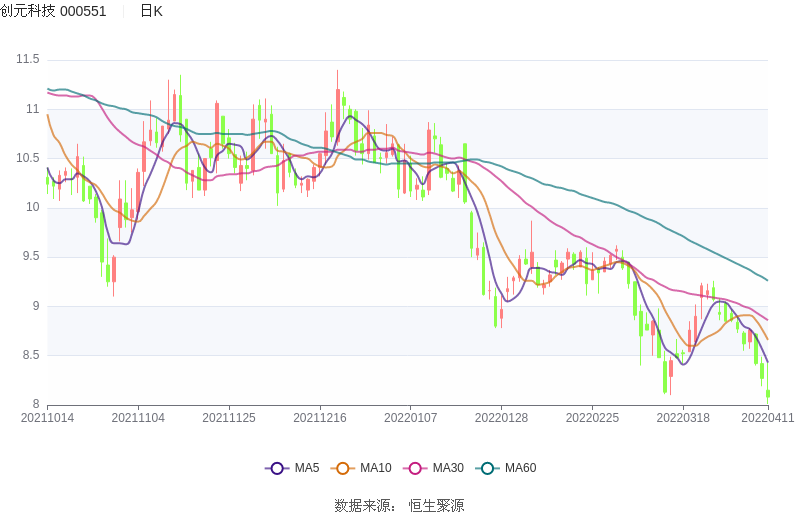Click the purple MA5 legend marker
Viewport: 800px width, 517px height.
277,468
